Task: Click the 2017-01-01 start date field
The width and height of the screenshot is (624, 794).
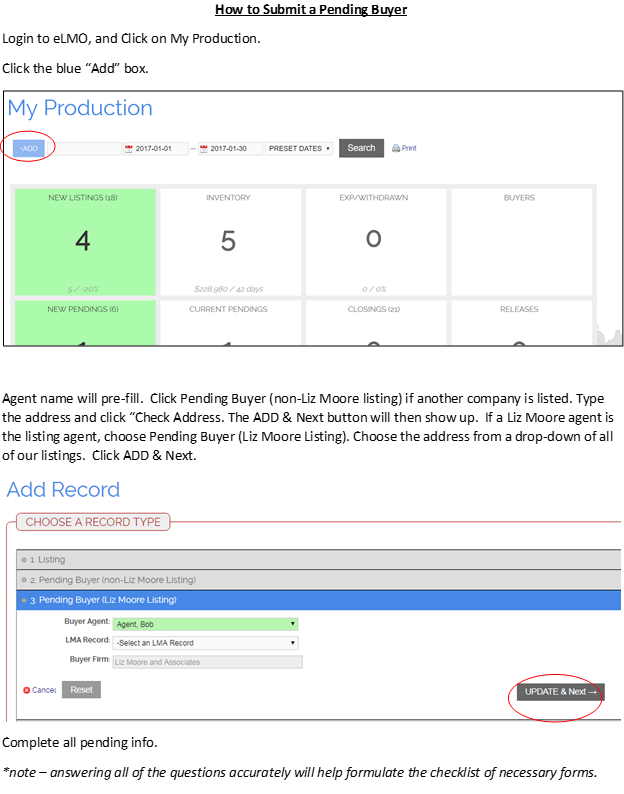Action: pyautogui.click(x=160, y=149)
